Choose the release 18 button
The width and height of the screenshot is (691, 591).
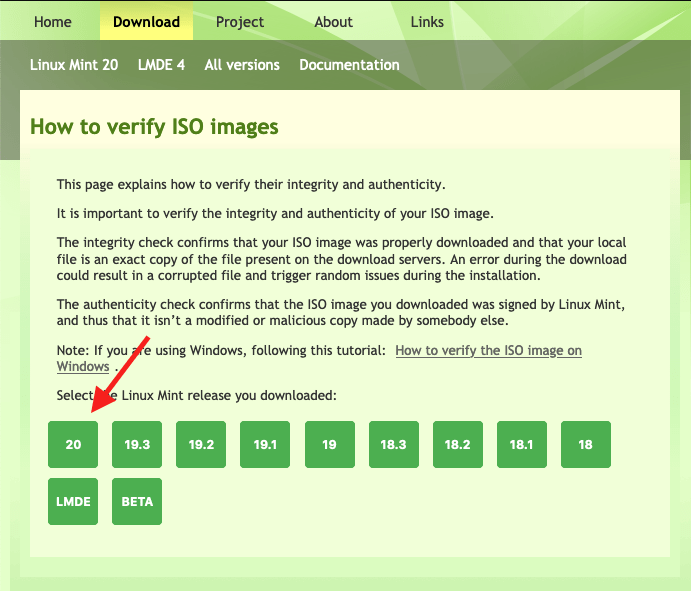586,444
